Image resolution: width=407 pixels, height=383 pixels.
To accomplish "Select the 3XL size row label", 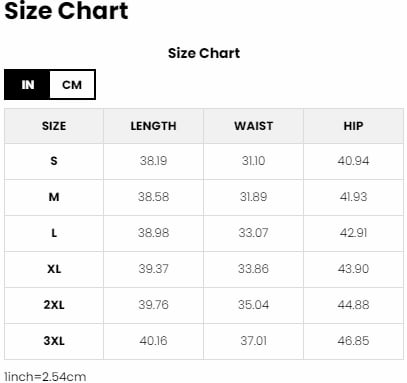I will click(x=54, y=341).
